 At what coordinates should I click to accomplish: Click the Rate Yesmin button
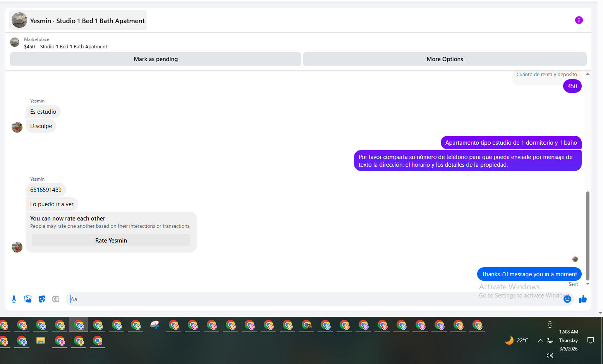(x=111, y=241)
